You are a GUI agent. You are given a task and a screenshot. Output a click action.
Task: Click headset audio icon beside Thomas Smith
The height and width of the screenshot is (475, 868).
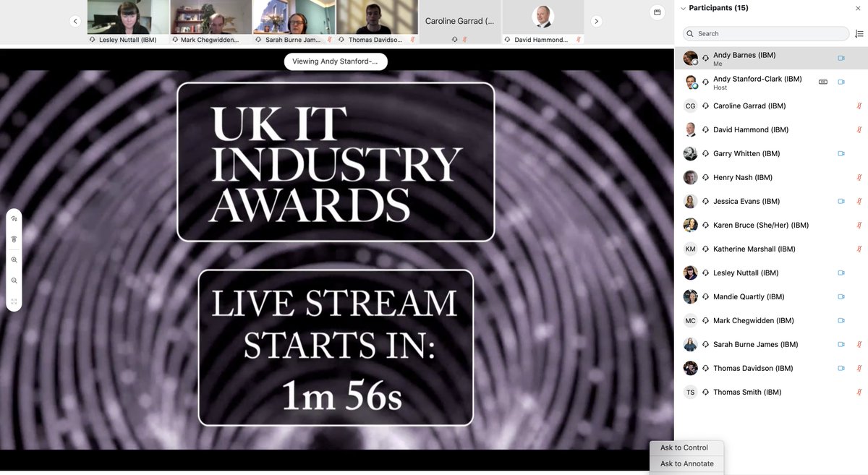(x=705, y=392)
